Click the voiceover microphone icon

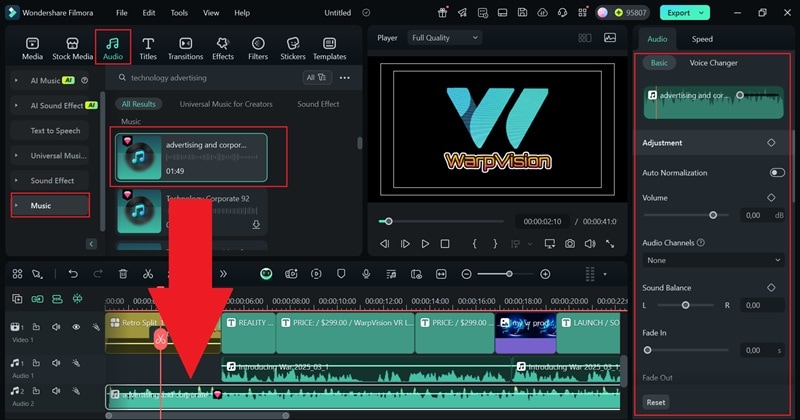tap(366, 274)
